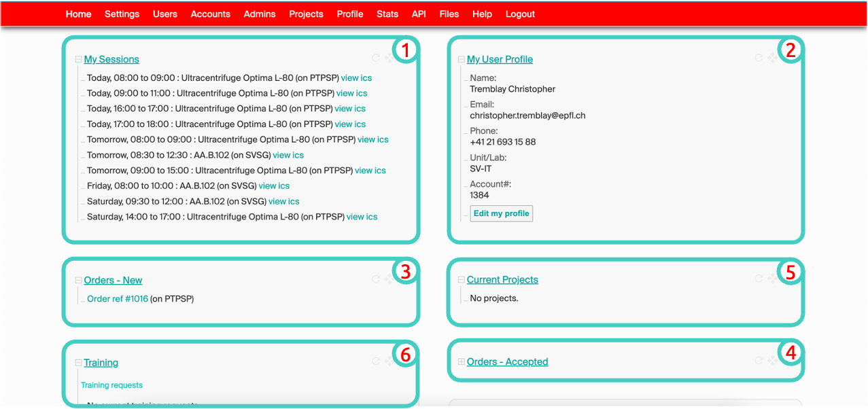Collapse the My User Profile section

coord(462,60)
